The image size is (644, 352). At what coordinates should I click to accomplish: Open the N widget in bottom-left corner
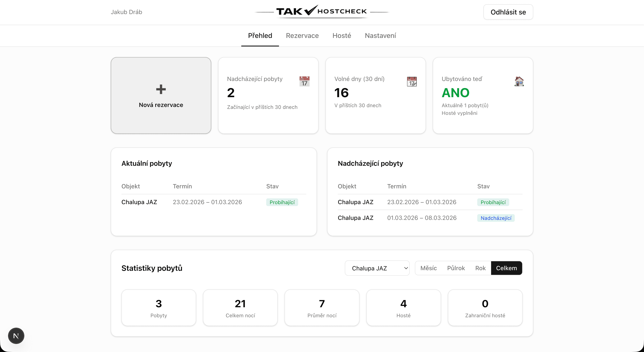pyautogui.click(x=16, y=336)
